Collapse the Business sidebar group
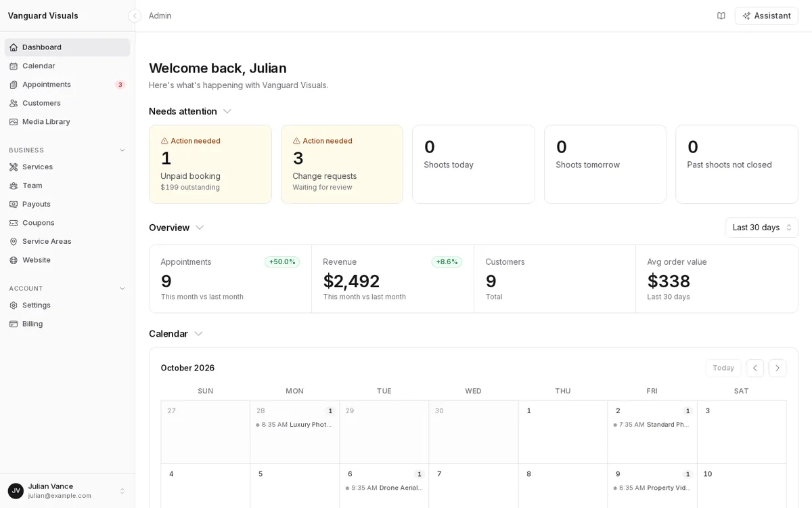The height and width of the screenshot is (508, 812). pos(122,150)
